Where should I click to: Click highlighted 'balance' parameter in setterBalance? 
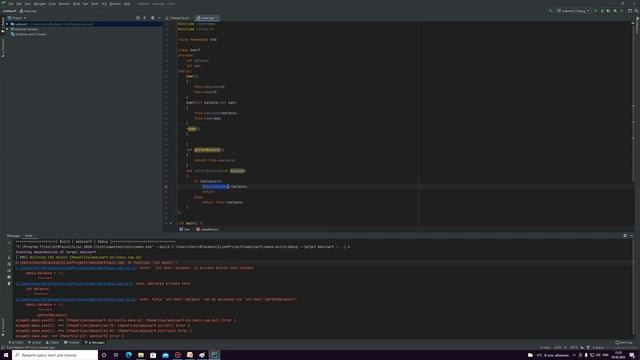click(x=237, y=171)
